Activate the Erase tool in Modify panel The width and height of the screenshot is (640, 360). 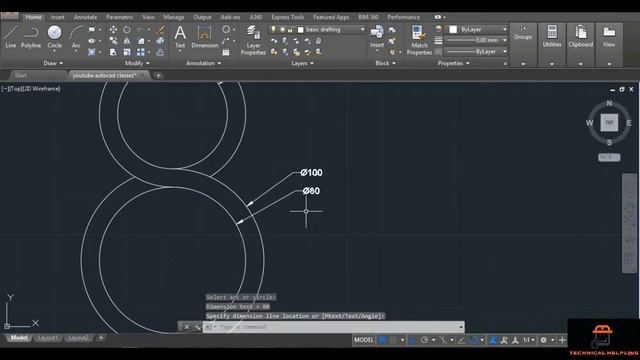click(x=160, y=29)
